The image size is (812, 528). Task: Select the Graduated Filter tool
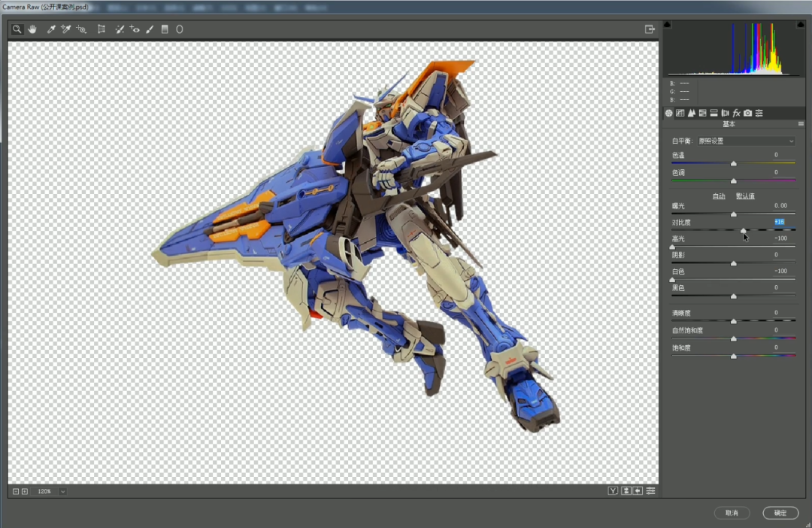point(165,29)
